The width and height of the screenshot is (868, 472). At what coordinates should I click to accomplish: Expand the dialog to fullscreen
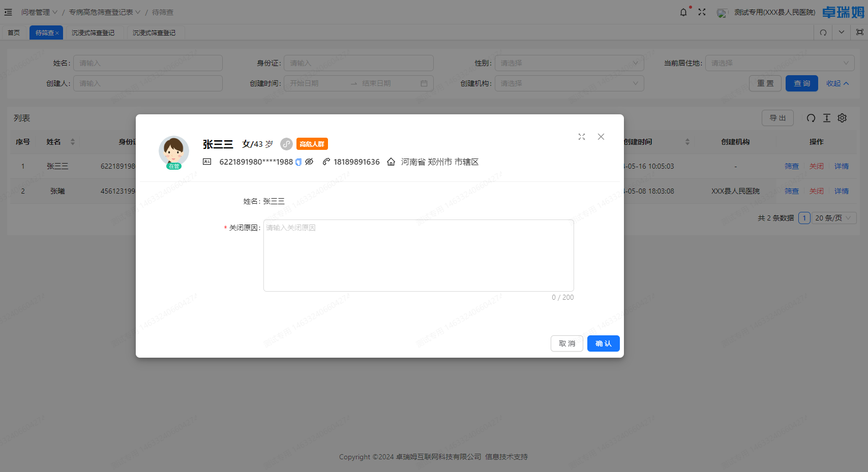[x=582, y=137]
